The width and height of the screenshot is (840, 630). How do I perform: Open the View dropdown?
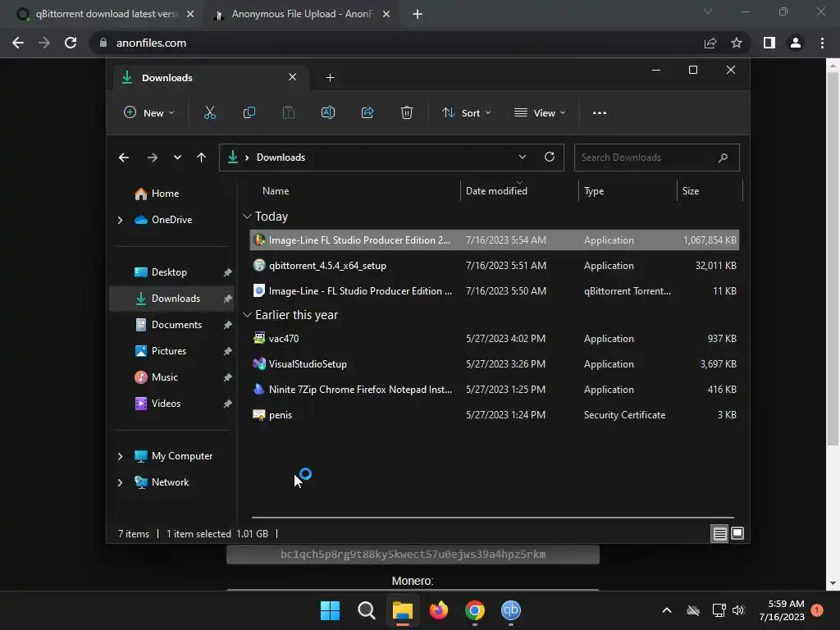(x=540, y=112)
